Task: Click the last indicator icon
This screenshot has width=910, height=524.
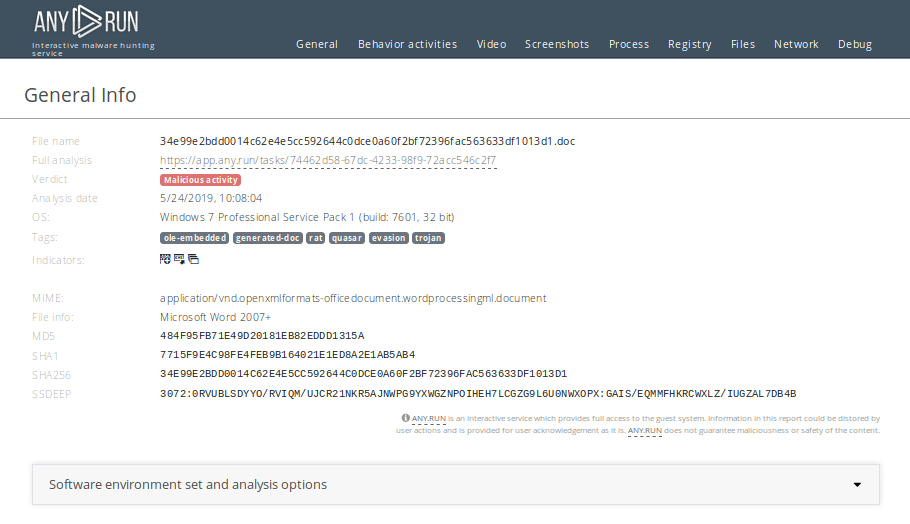Action: tap(193, 259)
